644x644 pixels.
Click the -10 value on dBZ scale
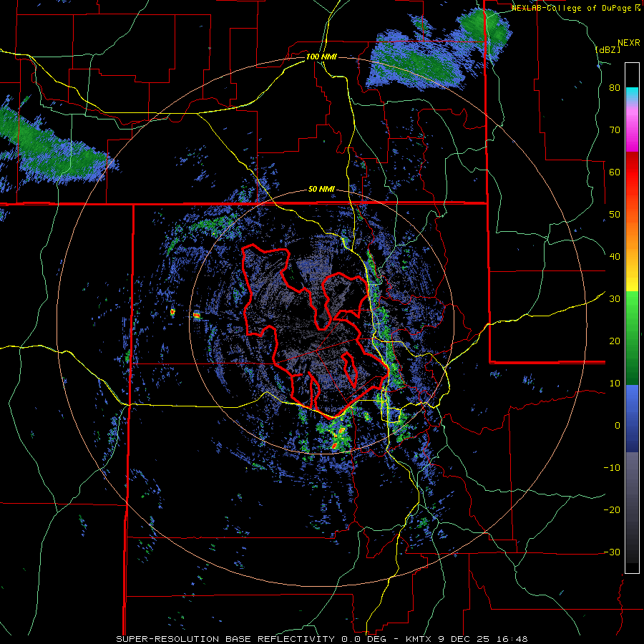(x=612, y=468)
